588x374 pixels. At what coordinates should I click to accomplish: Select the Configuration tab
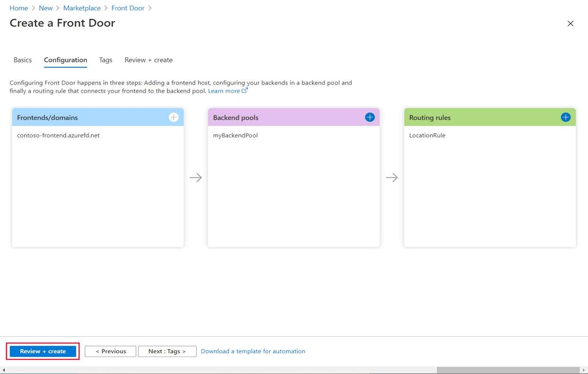(65, 60)
